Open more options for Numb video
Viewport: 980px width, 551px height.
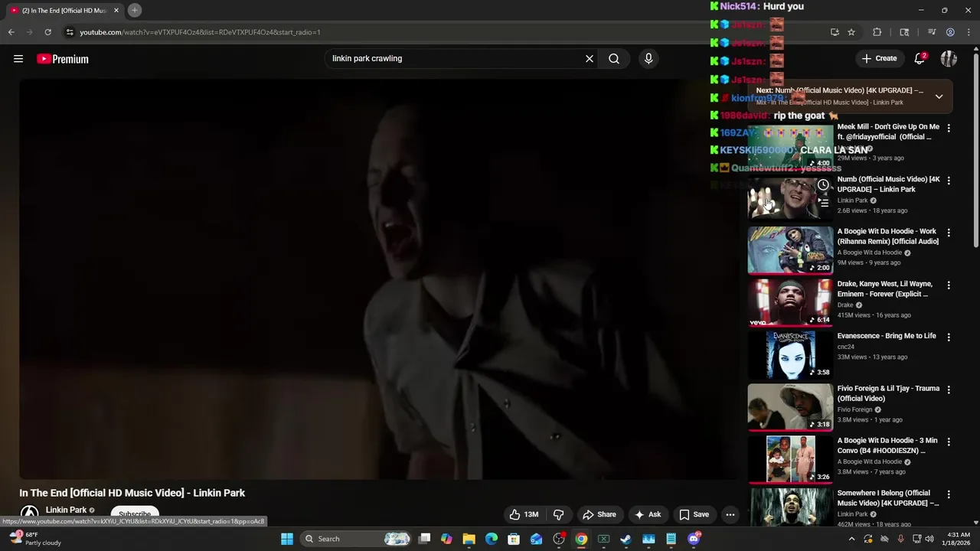949,181
